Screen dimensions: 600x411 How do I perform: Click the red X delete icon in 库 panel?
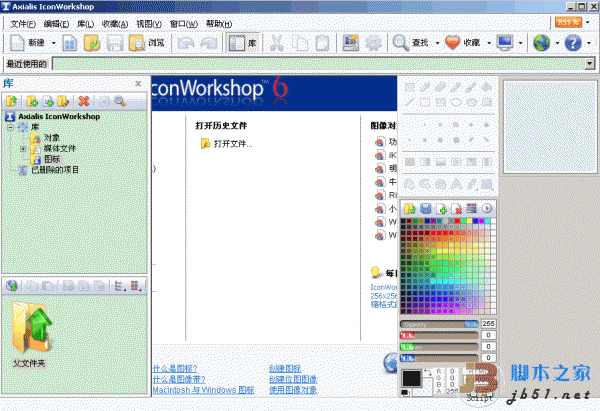pos(84,101)
